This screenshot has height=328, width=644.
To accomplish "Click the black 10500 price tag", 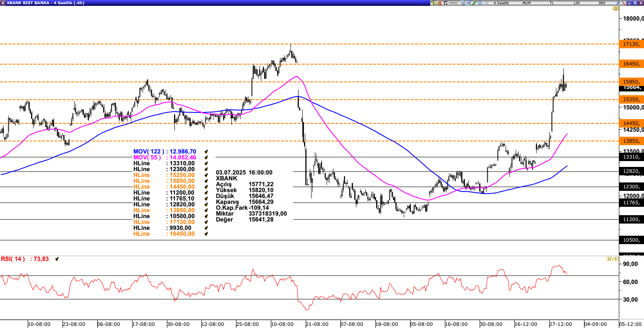I will 631,240.
